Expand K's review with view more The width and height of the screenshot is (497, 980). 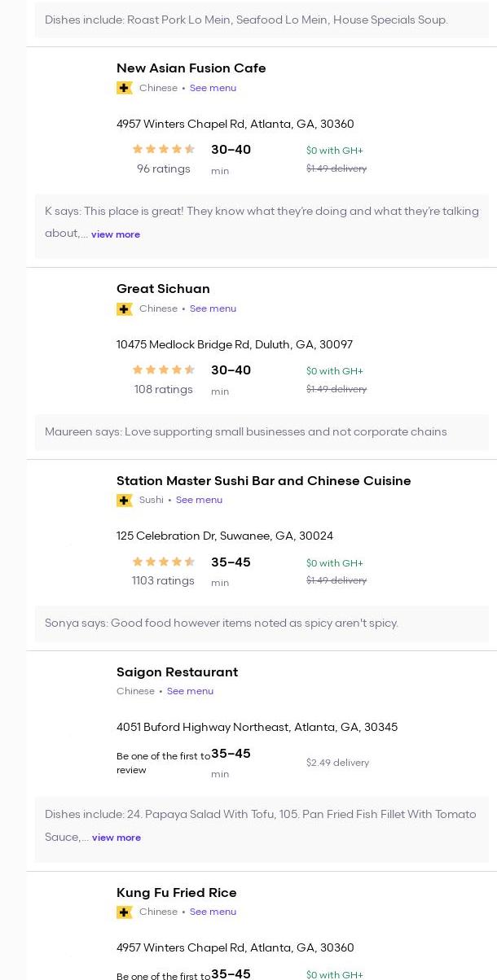point(116,234)
